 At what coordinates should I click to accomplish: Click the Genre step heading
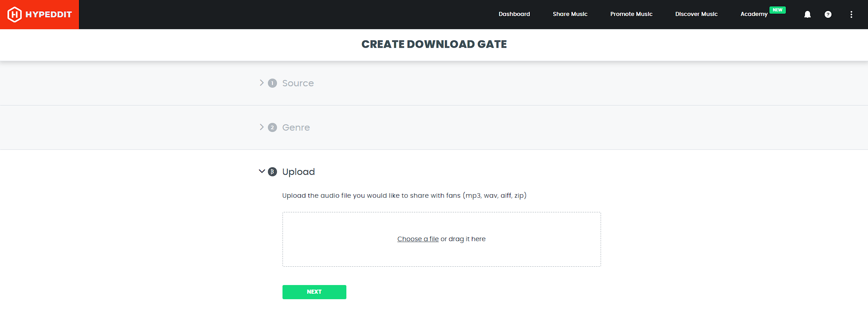pos(296,127)
